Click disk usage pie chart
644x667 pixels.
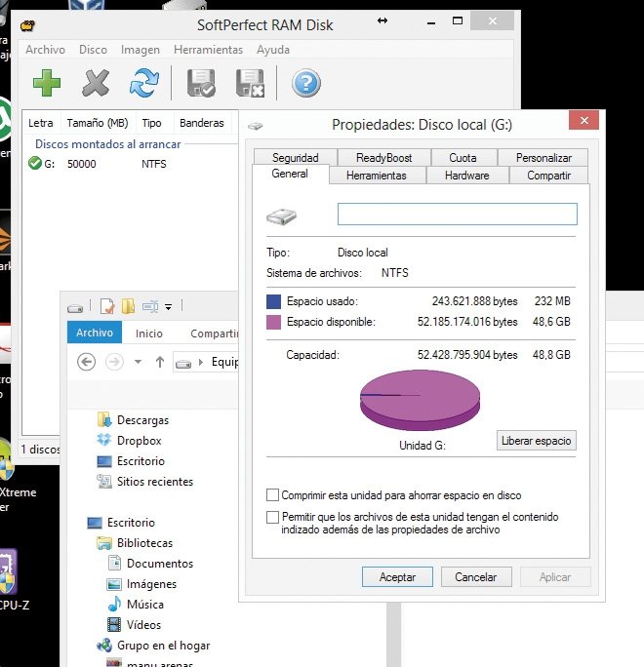(420, 400)
